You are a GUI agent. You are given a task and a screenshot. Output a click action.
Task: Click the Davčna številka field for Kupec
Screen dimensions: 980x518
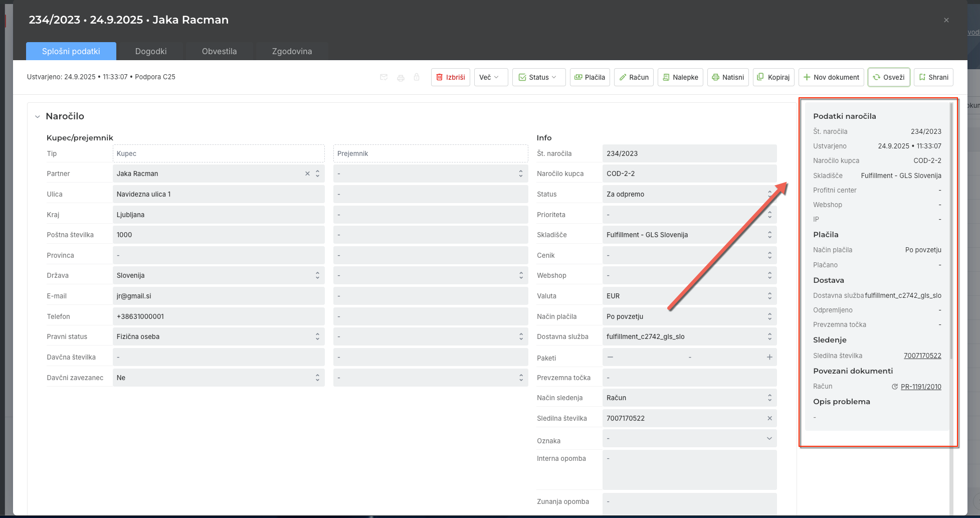click(x=219, y=357)
